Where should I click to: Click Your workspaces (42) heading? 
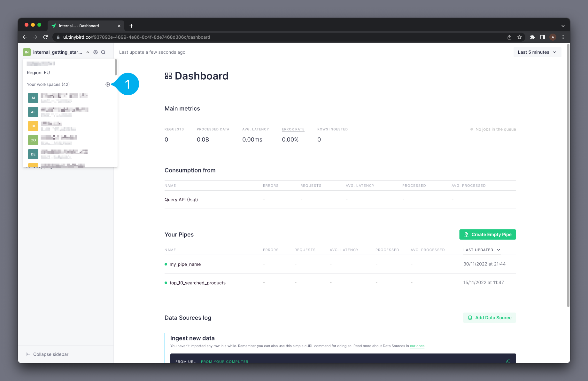tap(48, 84)
